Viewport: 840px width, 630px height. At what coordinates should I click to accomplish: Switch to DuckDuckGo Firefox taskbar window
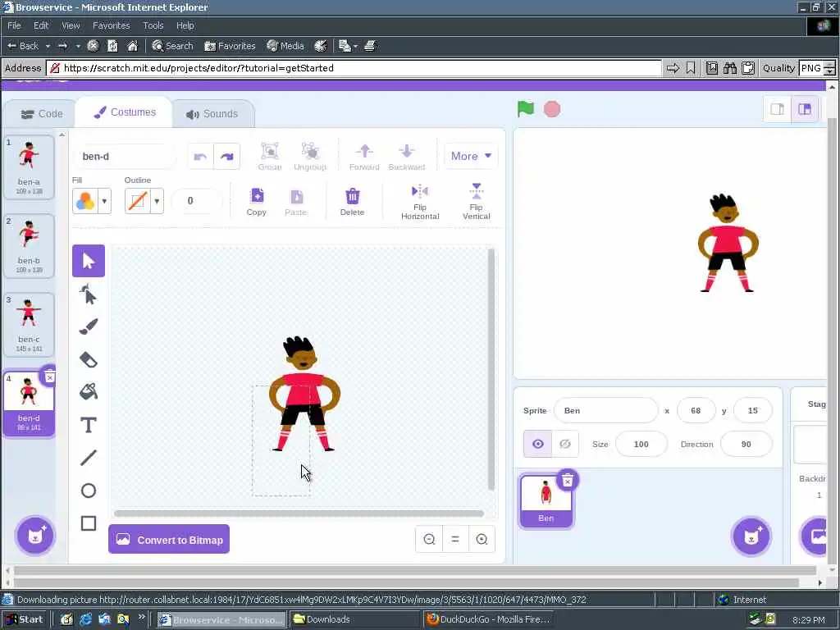pos(487,619)
